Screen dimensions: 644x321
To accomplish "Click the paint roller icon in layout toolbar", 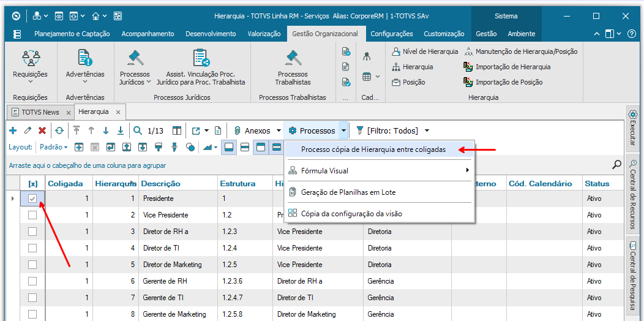I will click(x=159, y=147).
